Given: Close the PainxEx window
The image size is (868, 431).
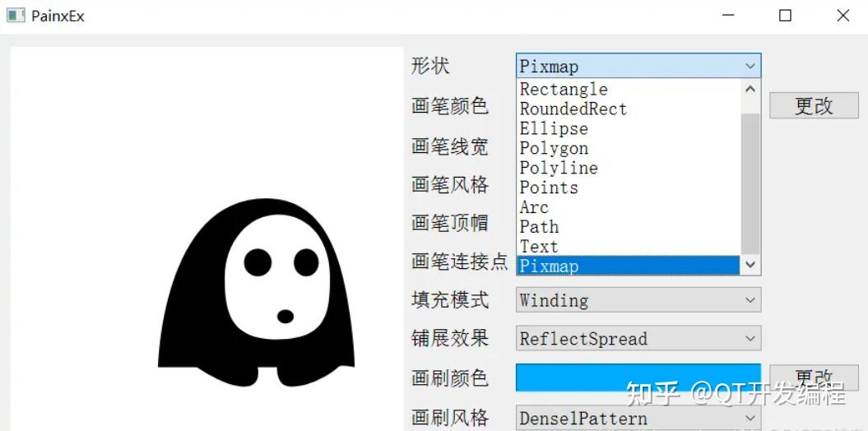Looking at the screenshot, I should (842, 16).
